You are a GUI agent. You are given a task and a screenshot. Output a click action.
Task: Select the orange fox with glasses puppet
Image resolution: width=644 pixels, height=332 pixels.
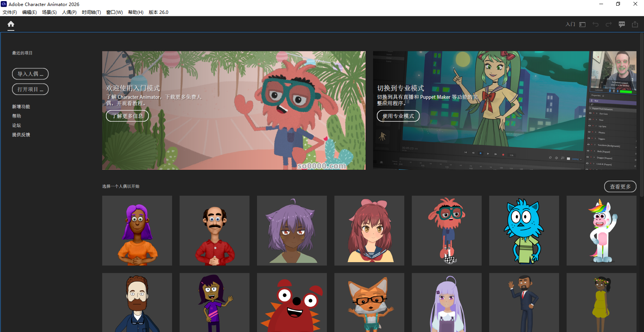click(x=369, y=303)
